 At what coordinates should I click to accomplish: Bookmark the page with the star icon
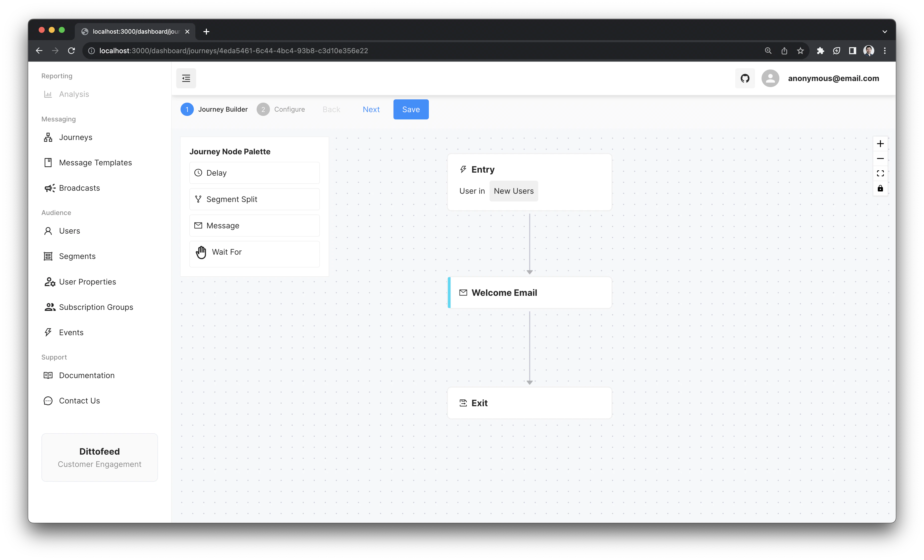coord(800,51)
